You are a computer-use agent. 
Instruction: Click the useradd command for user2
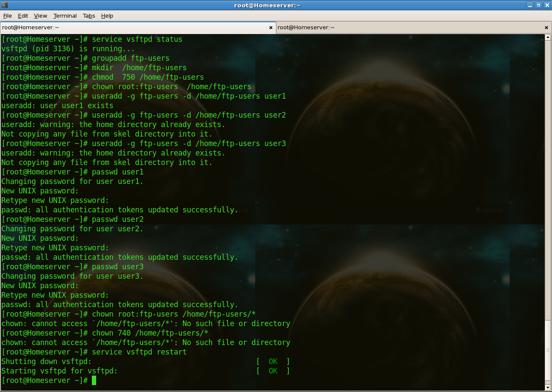pos(189,115)
